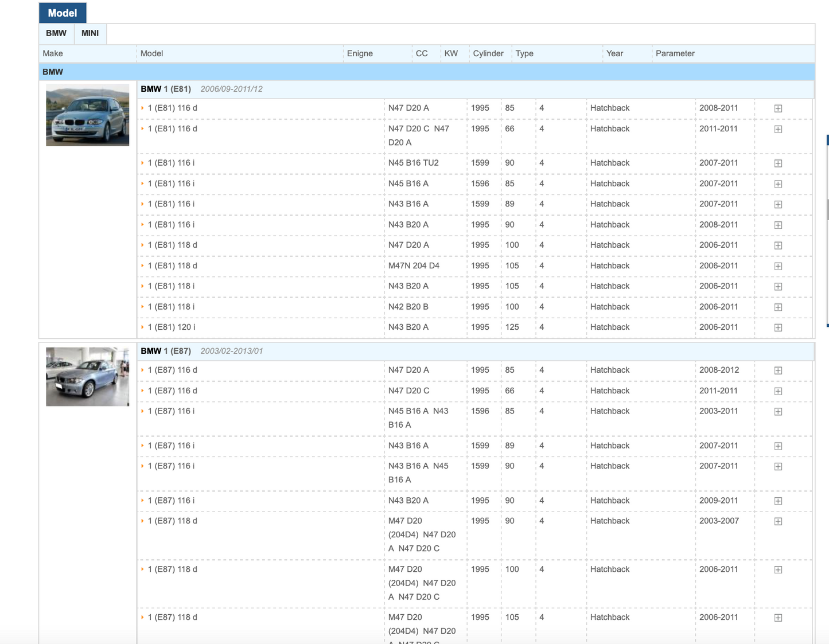Expand parameters for E87 116 d 66 KW row

pyautogui.click(x=778, y=391)
